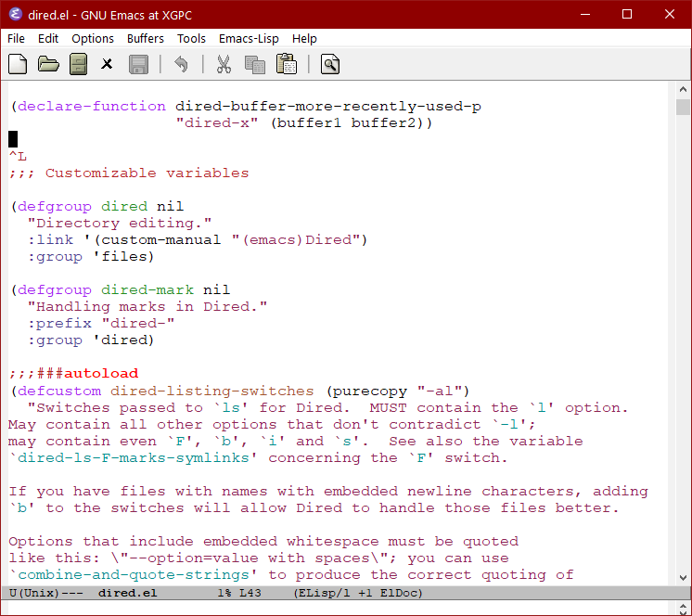
Task: Click on declare-function keyword
Action: click(92, 107)
